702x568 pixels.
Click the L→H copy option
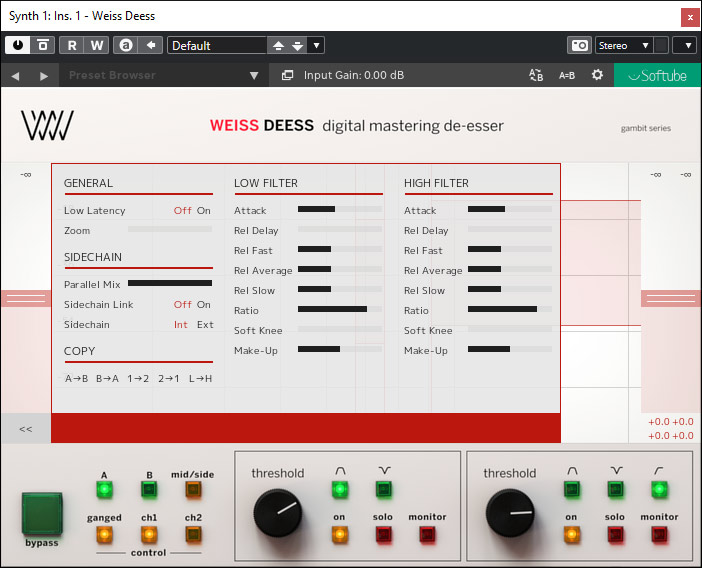point(200,379)
